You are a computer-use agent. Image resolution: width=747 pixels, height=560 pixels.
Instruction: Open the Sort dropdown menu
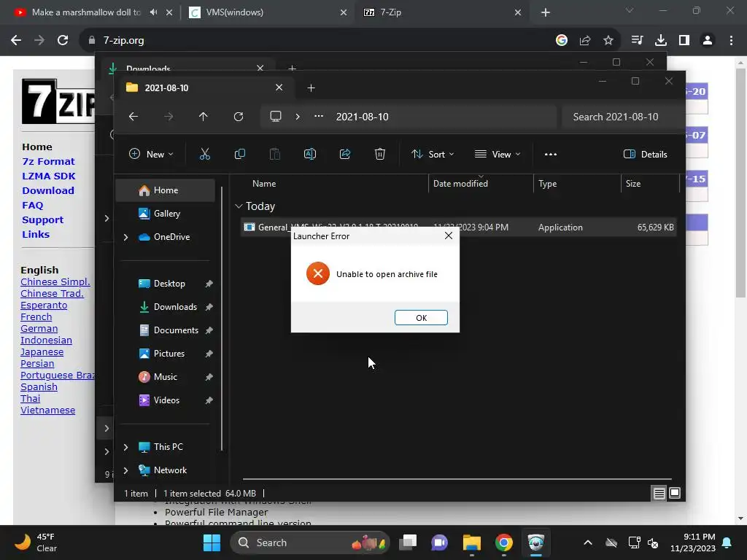tap(433, 154)
